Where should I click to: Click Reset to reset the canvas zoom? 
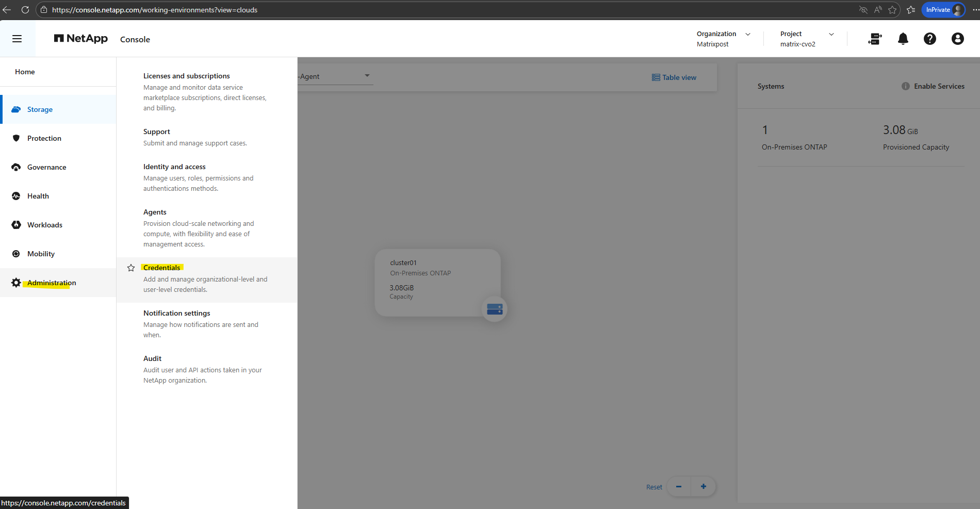[654, 487]
